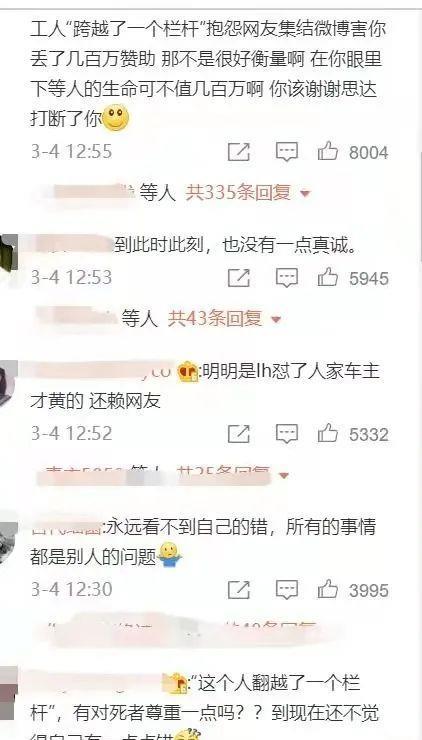Share the comment posted at 3-4 12:53
Image resolution: width=422 pixels, height=740 pixels.
pyautogui.click(x=239, y=278)
